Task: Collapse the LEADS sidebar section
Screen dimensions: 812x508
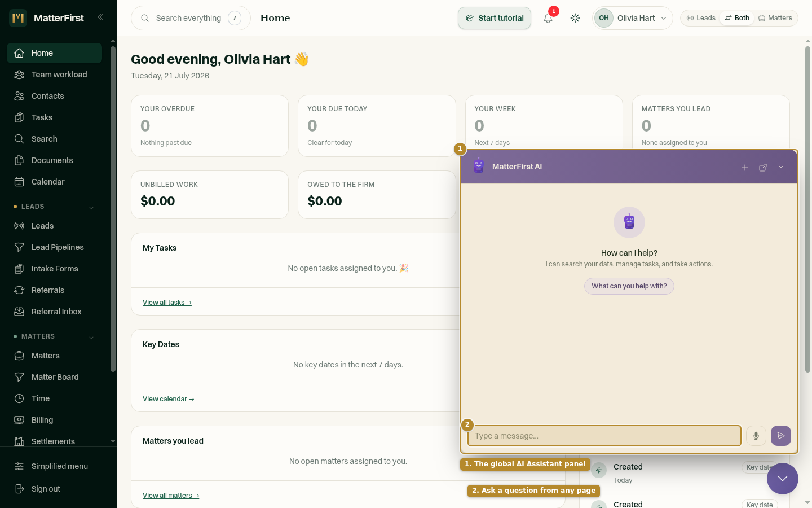Action: pos(91,207)
